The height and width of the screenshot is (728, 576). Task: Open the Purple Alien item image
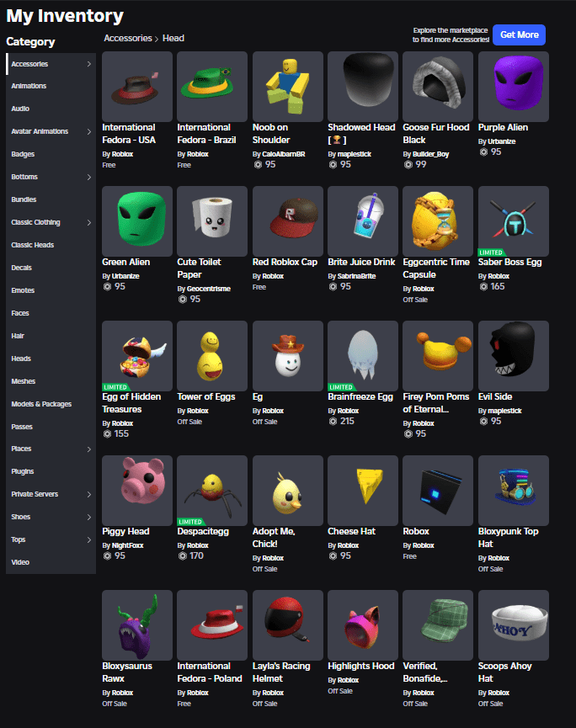[514, 87]
